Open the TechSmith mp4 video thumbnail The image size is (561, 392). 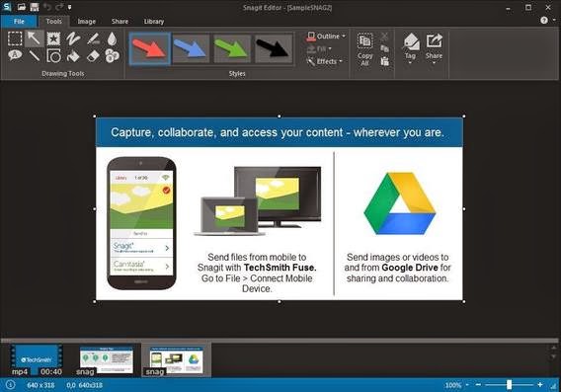(x=37, y=359)
